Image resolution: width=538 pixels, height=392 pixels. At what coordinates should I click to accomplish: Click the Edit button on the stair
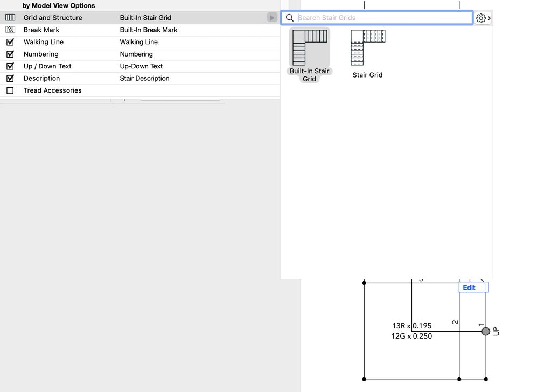(x=473, y=288)
